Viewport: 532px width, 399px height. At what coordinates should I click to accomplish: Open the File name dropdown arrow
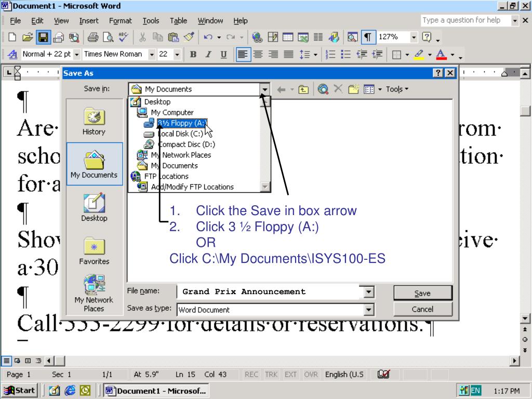coord(369,292)
